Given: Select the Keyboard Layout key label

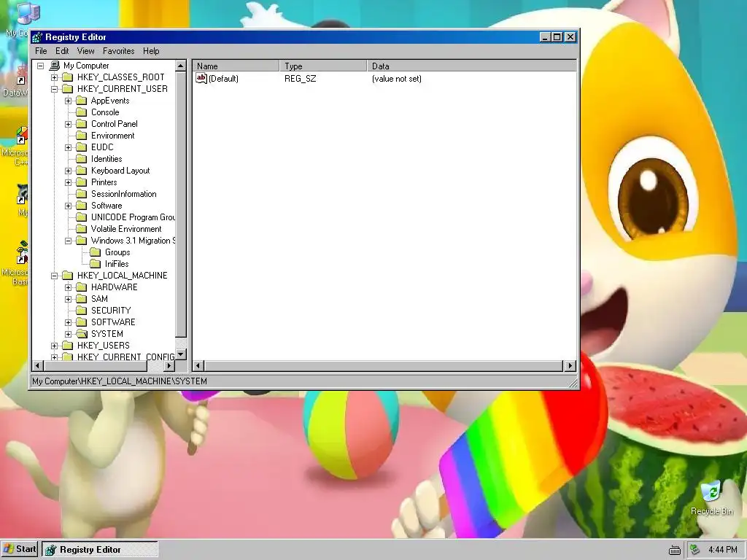Looking at the screenshot, I should [x=120, y=171].
